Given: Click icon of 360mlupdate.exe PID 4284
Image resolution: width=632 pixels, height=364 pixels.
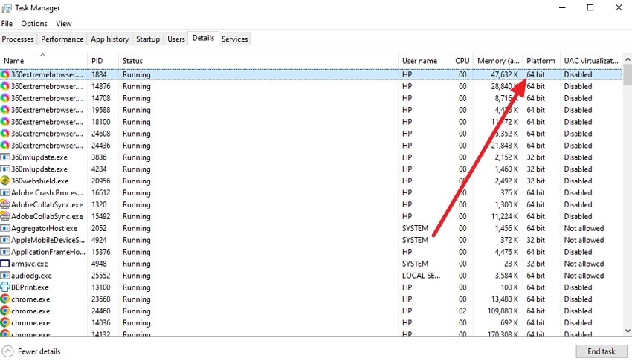Looking at the screenshot, I should [x=5, y=169].
